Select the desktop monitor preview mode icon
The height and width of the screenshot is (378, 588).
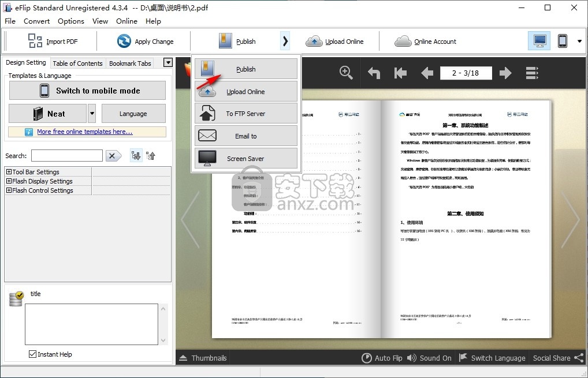539,41
